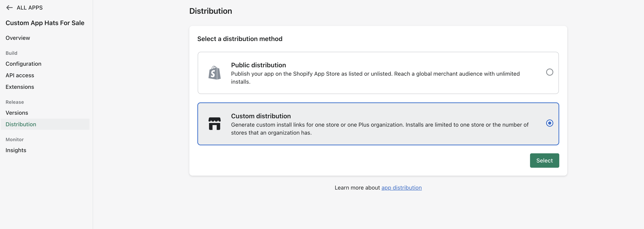Open the Extensions sidebar item

pos(20,87)
